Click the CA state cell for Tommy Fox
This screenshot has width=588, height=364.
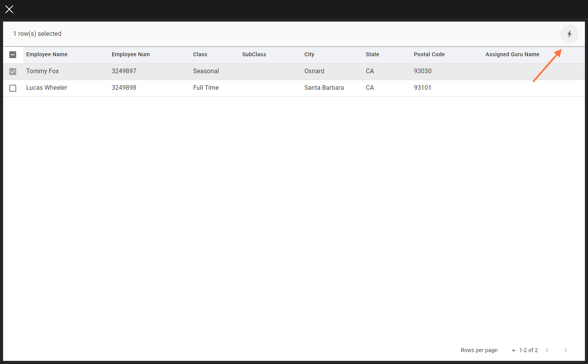[x=370, y=71]
